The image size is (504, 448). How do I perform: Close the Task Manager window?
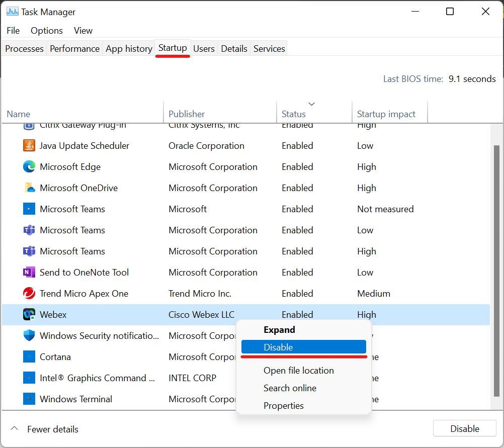tap(485, 12)
